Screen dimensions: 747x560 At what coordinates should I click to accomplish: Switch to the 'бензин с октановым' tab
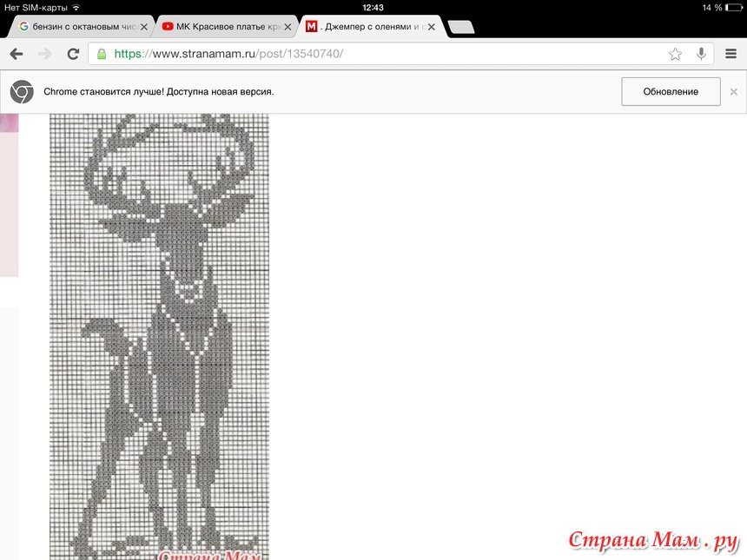(78, 27)
